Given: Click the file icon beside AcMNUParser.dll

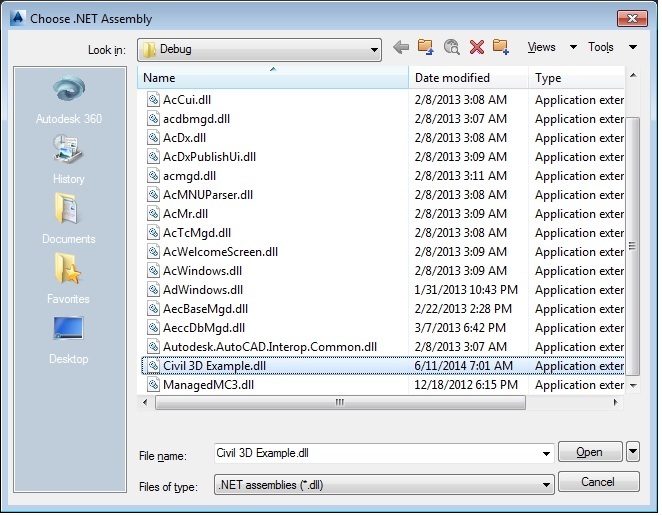Looking at the screenshot, I should pos(153,195).
